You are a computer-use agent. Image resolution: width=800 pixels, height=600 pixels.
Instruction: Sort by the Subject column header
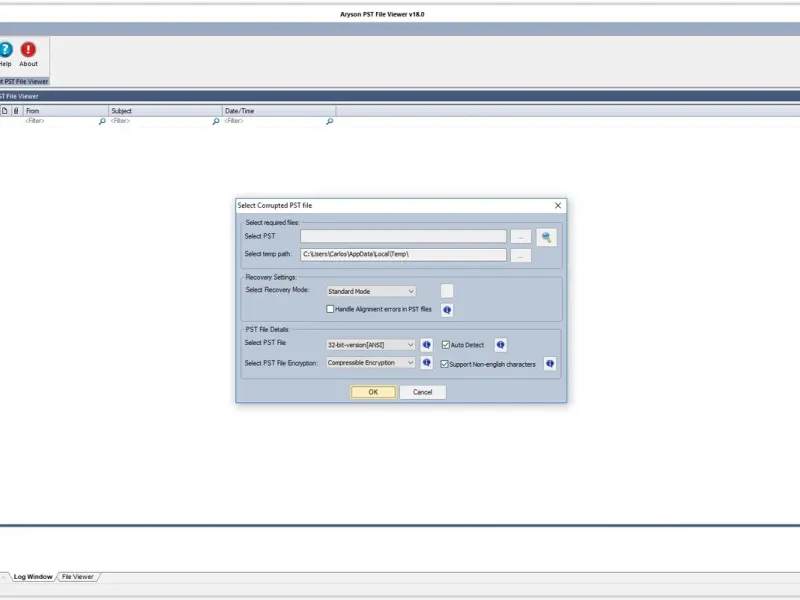click(165, 111)
